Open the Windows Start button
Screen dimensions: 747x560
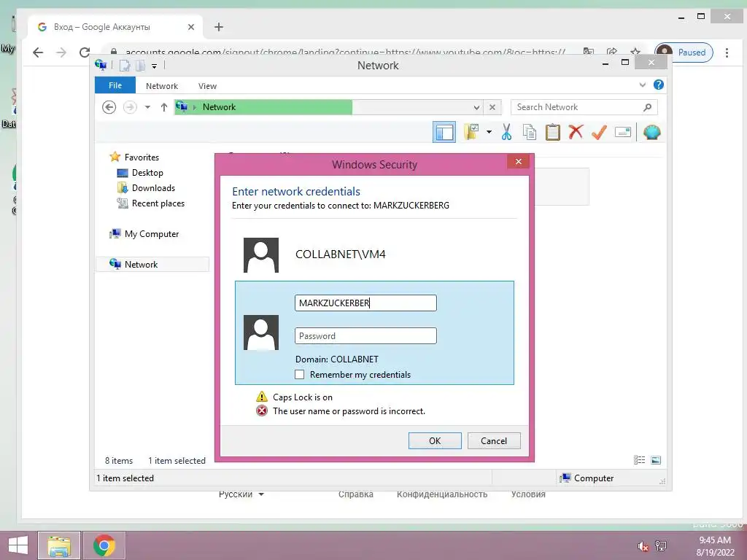click(x=18, y=545)
